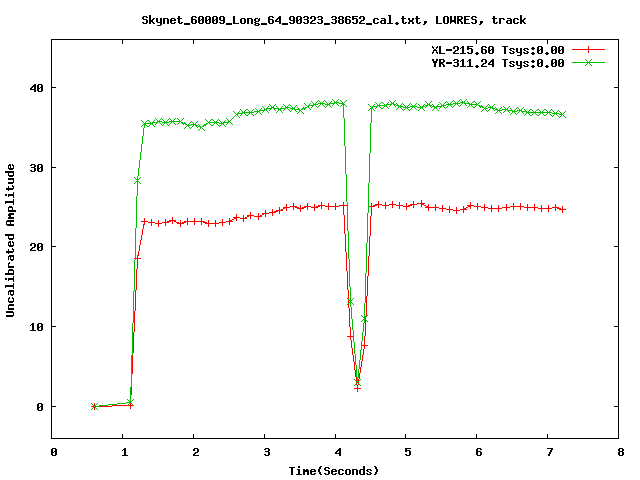The width and height of the screenshot is (640, 480).
Task: Click x-axis tick label 3
Action: (x=267, y=452)
